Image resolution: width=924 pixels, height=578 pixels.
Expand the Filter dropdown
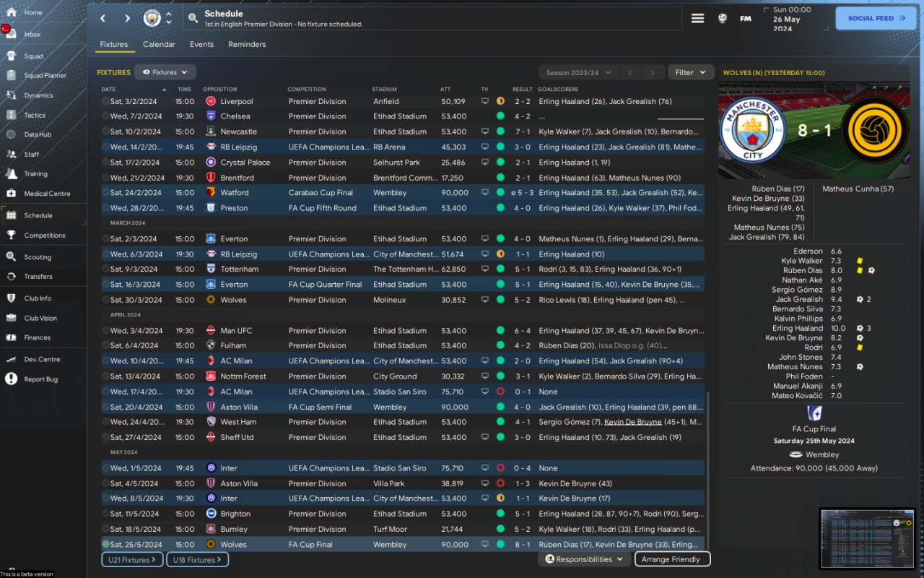690,72
